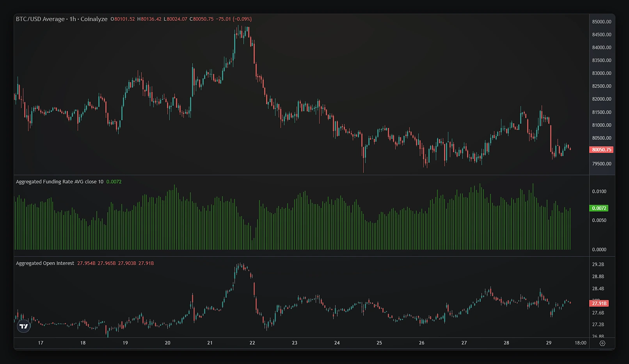Select date 27 on time axis

[x=464, y=343]
